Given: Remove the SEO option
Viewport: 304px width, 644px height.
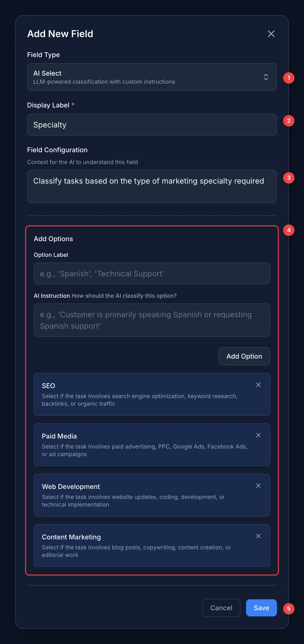Looking at the screenshot, I should pyautogui.click(x=258, y=385).
